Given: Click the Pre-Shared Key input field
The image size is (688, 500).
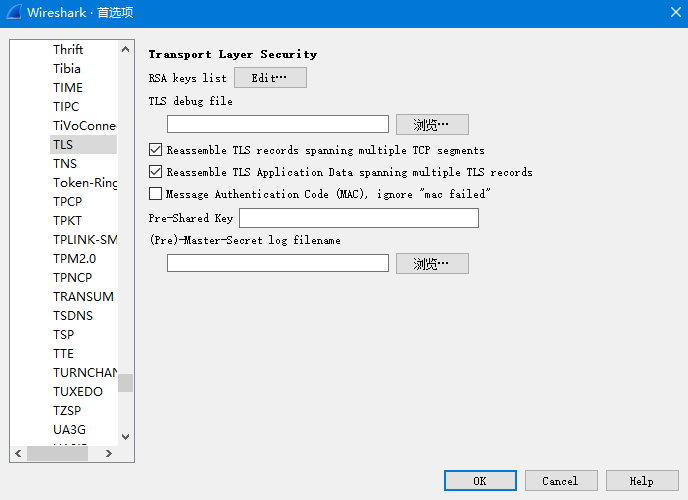Looking at the screenshot, I should [359, 218].
